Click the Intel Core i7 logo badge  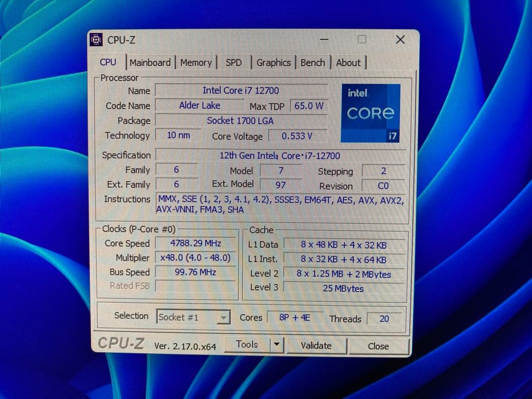(370, 113)
